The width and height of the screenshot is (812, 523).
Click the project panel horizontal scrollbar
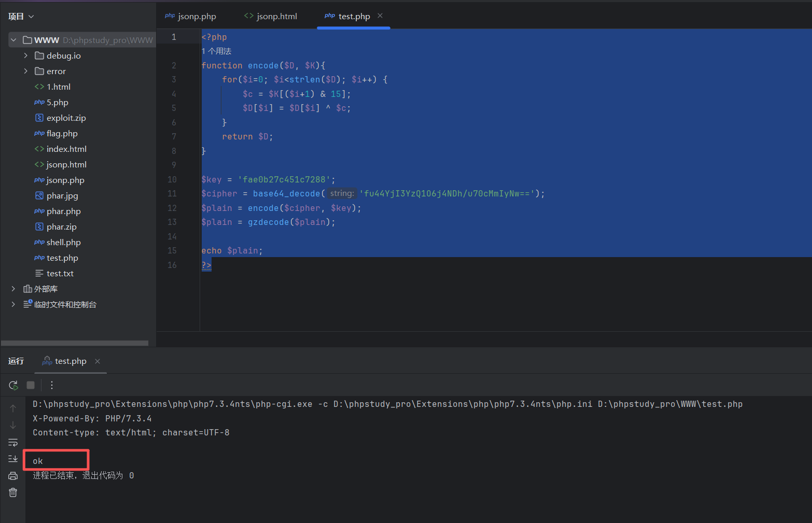pos(75,343)
